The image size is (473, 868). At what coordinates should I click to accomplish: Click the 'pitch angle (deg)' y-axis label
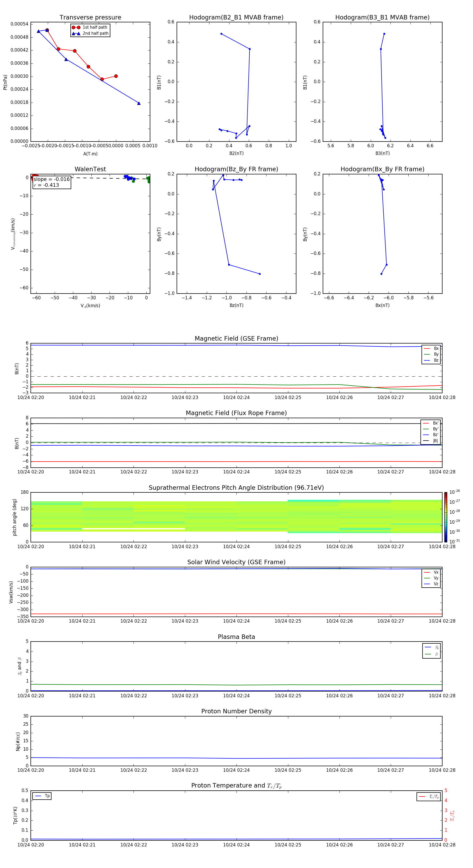pos(14,517)
